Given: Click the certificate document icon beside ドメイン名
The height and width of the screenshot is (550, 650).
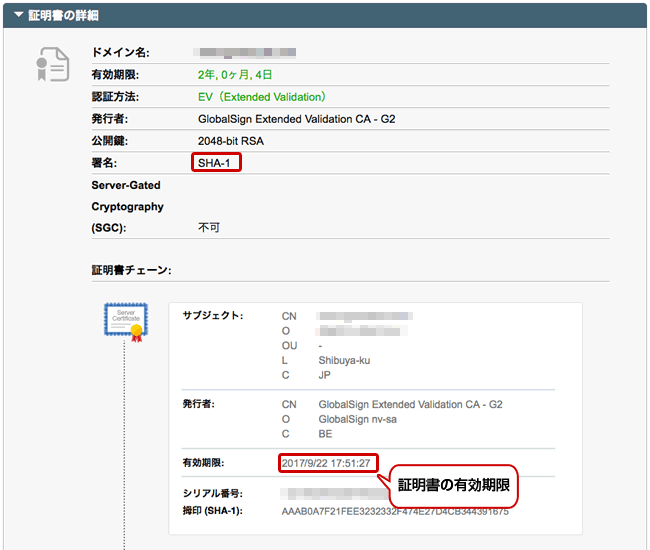Looking at the screenshot, I should click(52, 64).
